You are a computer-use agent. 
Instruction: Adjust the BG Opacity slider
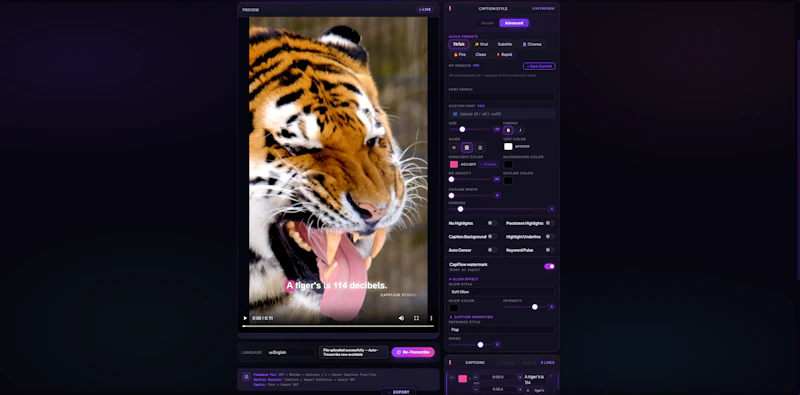470,180
